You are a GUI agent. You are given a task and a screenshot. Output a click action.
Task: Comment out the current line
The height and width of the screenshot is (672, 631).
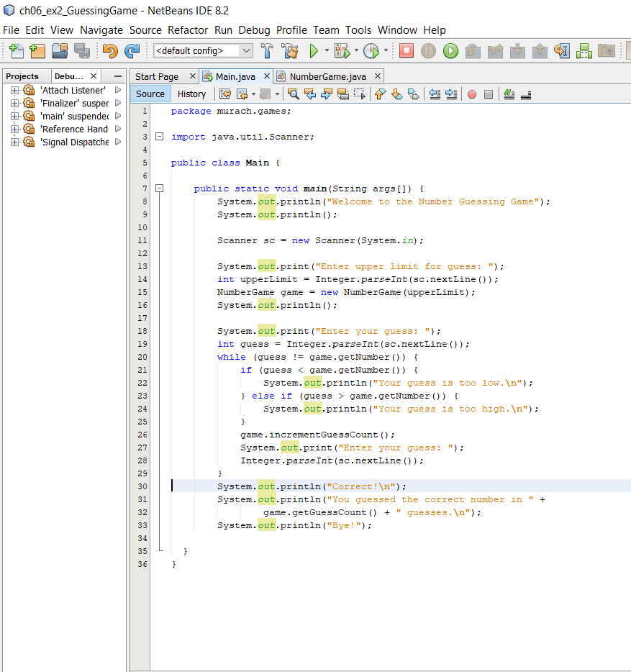(x=509, y=94)
